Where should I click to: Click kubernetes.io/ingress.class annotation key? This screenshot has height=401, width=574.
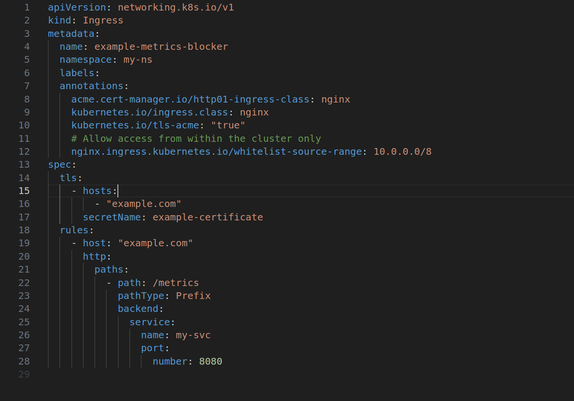[149, 112]
